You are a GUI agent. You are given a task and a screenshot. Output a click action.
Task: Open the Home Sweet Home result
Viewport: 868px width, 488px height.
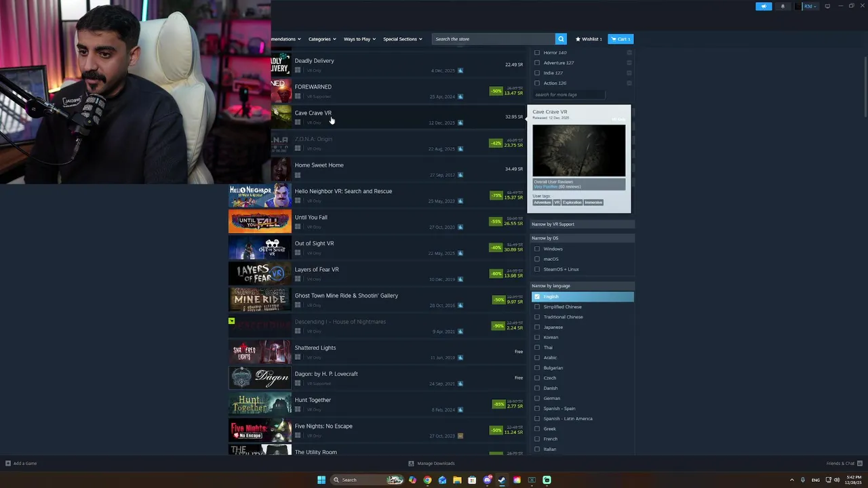[398, 169]
